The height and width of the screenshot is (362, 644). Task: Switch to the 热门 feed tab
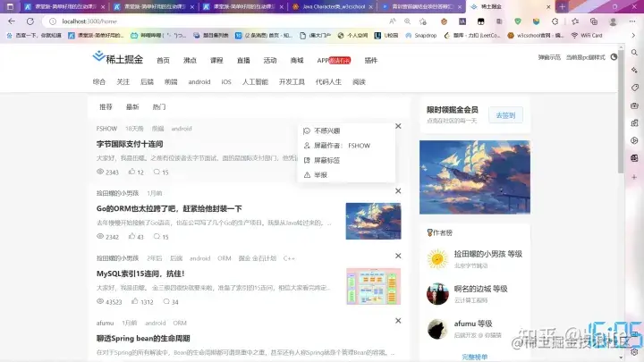159,106
